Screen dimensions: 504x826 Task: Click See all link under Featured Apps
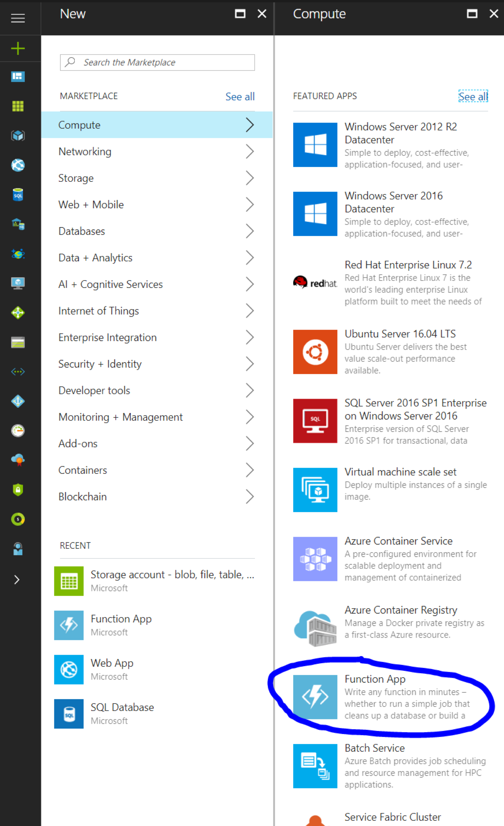[x=473, y=97]
